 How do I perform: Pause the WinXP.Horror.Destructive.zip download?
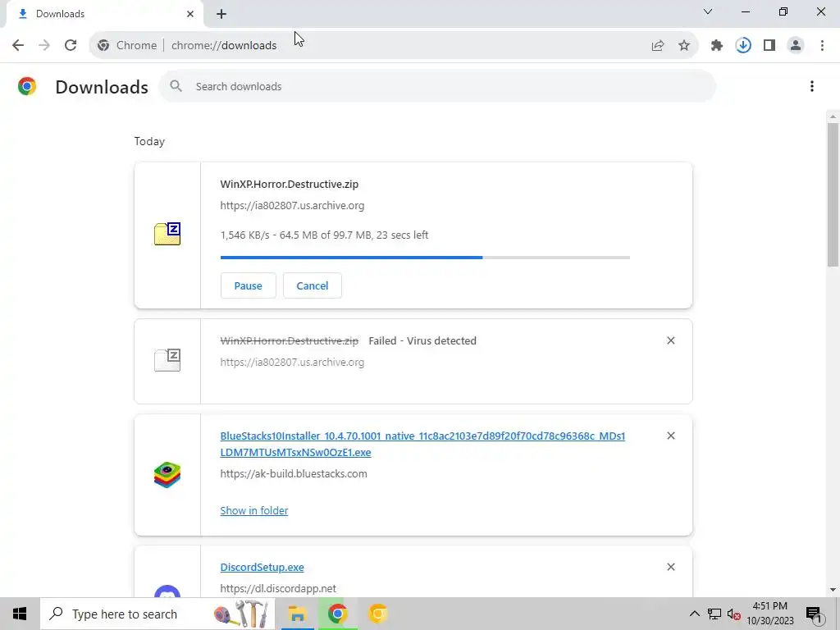pyautogui.click(x=248, y=285)
